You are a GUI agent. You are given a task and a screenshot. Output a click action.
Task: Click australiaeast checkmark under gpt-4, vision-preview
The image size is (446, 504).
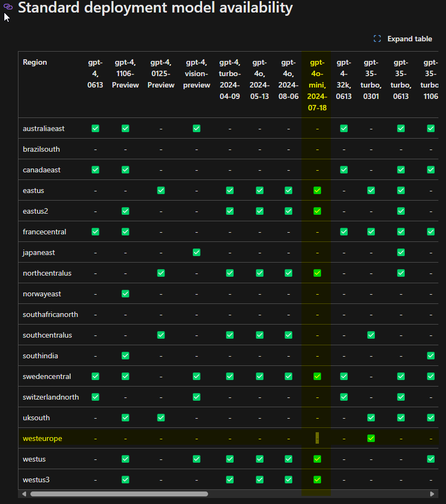(197, 128)
